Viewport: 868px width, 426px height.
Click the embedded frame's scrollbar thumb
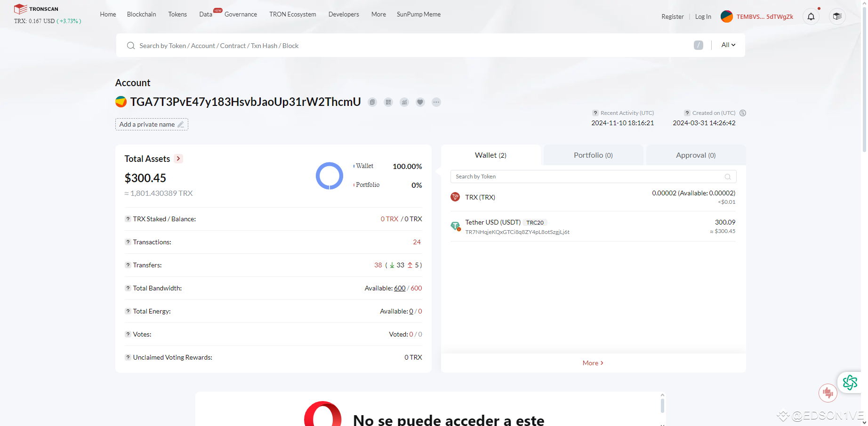click(662, 406)
